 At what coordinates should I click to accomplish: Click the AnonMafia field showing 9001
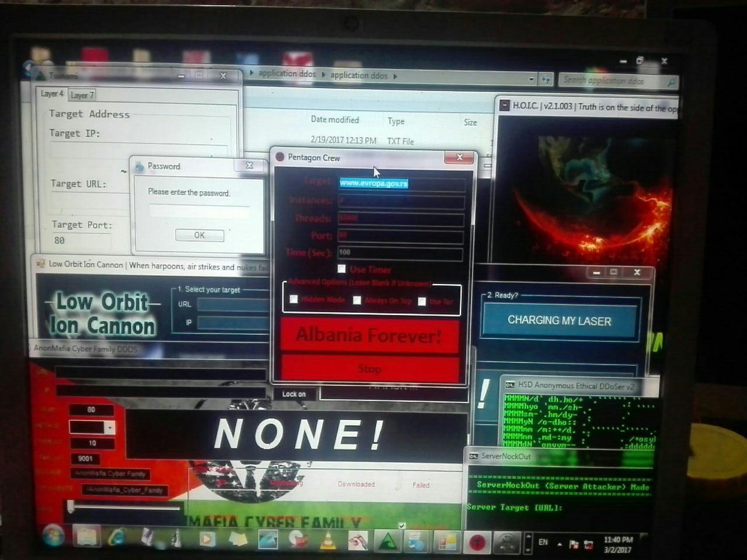86,459
